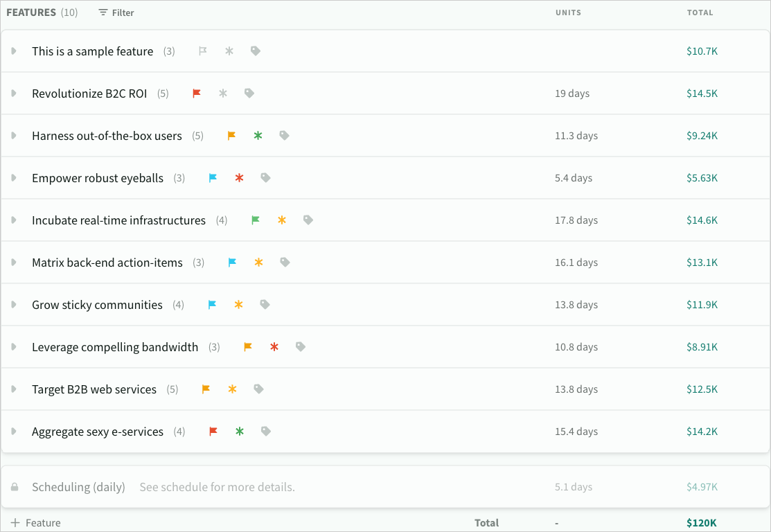Click the red flag on Revolutionize B2C ROI
The image size is (771, 532).
[x=197, y=93]
